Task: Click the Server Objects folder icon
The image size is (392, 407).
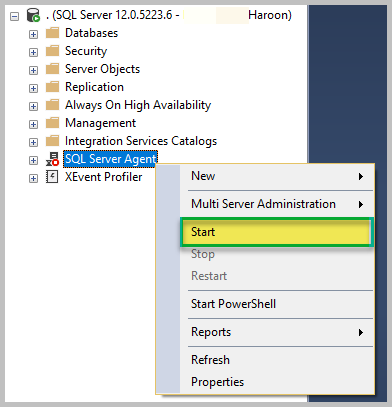Action: (52, 69)
